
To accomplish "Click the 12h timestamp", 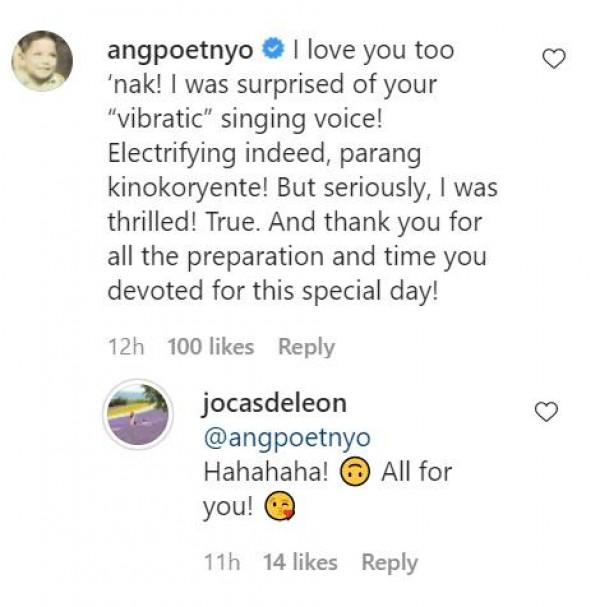I will tap(126, 347).
